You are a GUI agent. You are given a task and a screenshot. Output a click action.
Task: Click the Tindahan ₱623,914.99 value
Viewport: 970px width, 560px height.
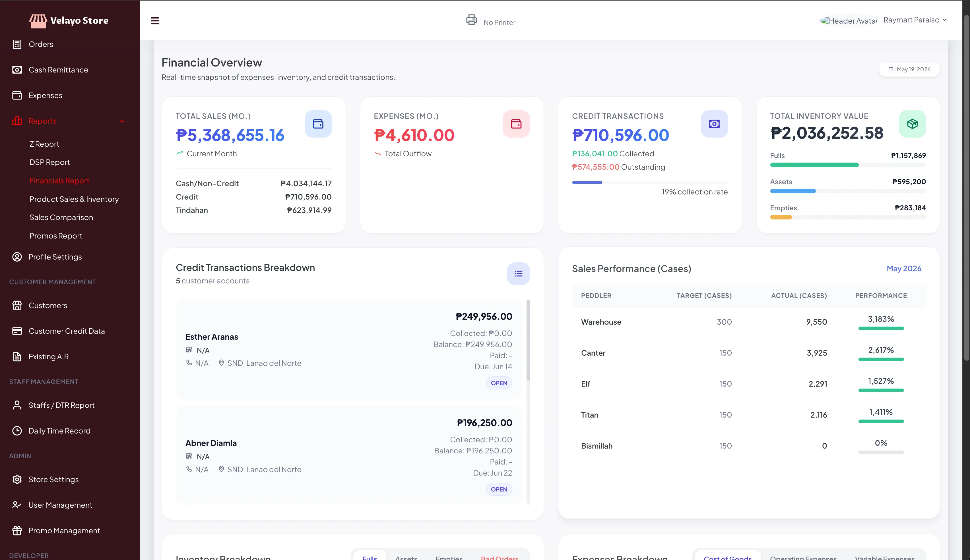click(x=309, y=210)
